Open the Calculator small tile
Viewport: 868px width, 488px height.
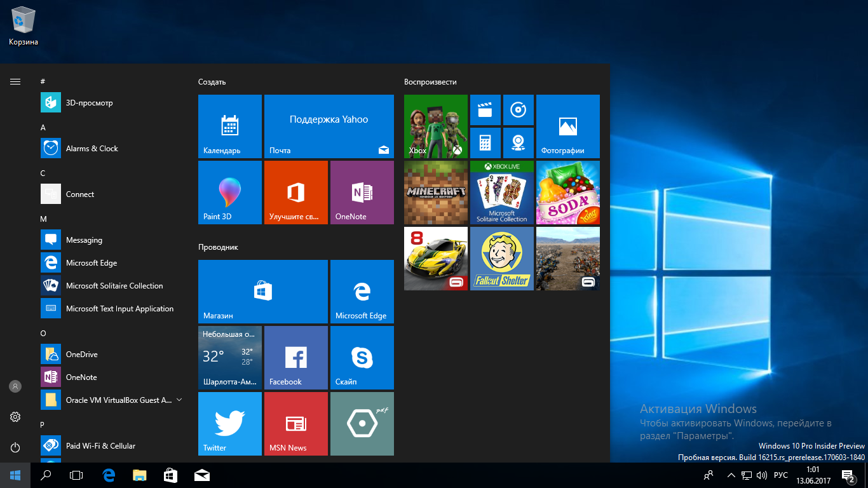pos(485,143)
